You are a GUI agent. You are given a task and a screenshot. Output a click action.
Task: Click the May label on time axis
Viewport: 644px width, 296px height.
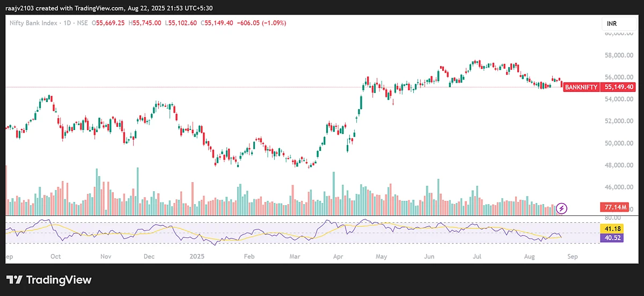coord(382,257)
